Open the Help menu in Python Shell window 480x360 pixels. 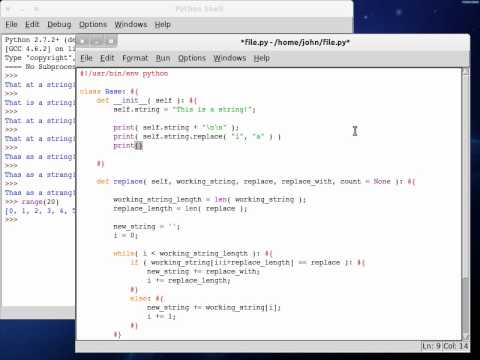point(162,24)
